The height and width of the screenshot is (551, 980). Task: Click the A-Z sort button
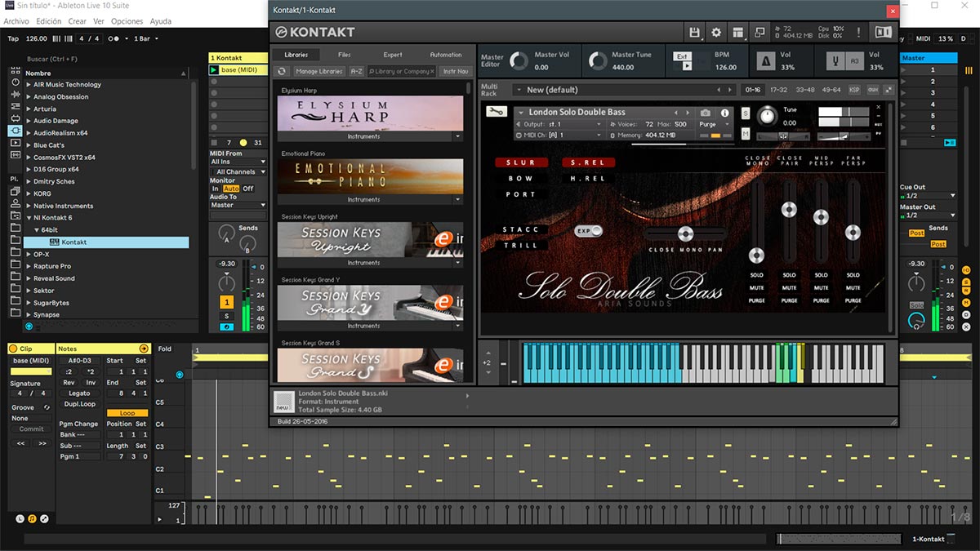tap(357, 71)
